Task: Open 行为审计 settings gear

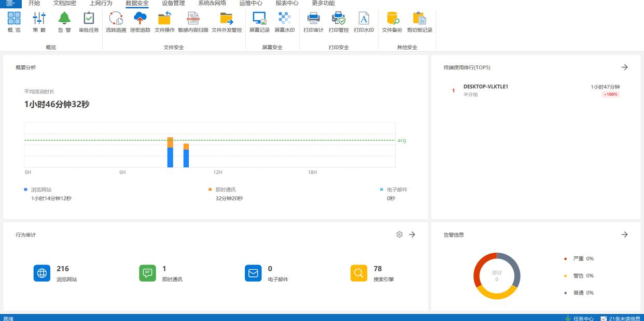Action: [x=399, y=235]
